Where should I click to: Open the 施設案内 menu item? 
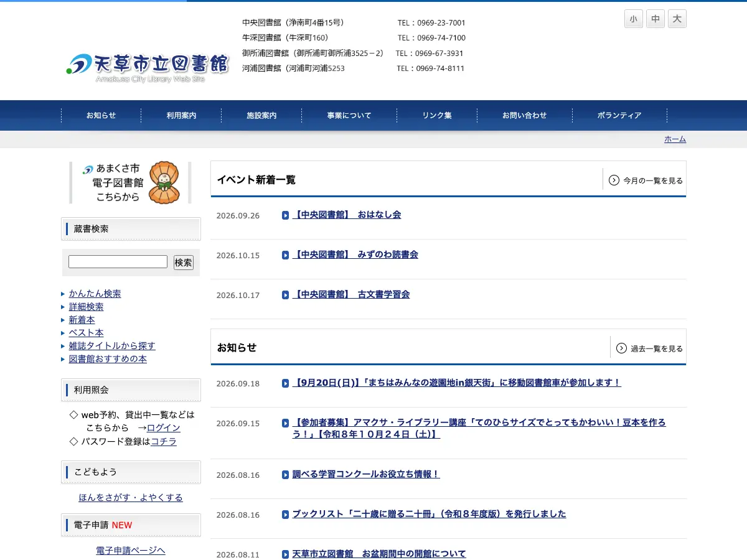261,115
